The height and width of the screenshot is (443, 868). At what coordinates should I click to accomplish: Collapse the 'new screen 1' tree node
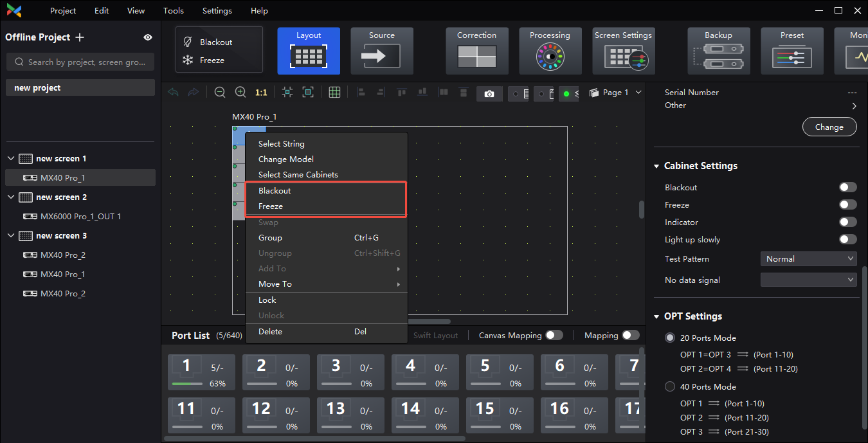coord(11,158)
